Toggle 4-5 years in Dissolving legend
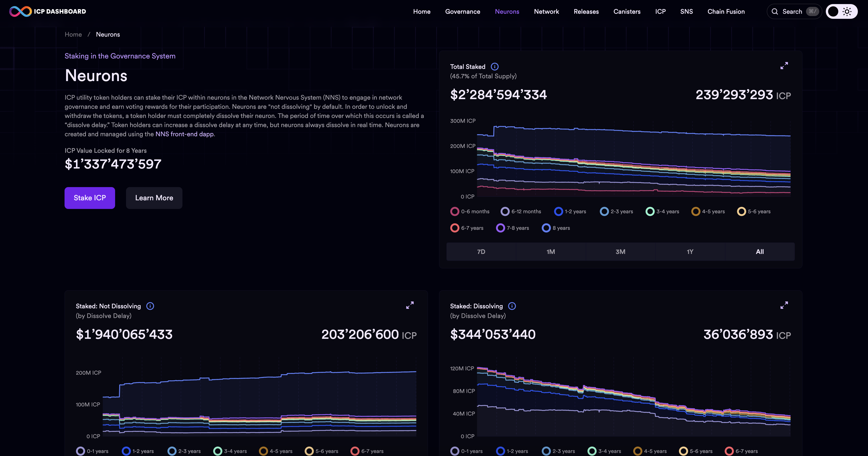 [x=650, y=451]
